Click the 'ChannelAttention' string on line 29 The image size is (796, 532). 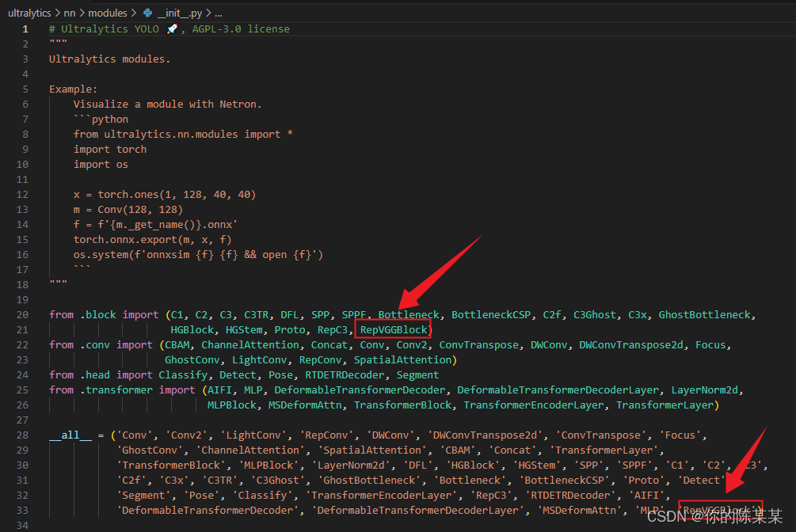(x=250, y=450)
